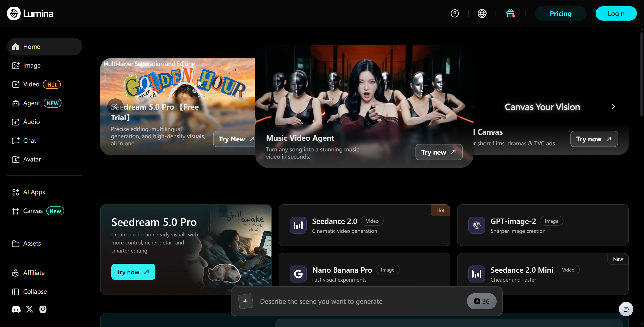Go to previous carousel slide
This screenshot has width=644, height=327.
[115, 107]
